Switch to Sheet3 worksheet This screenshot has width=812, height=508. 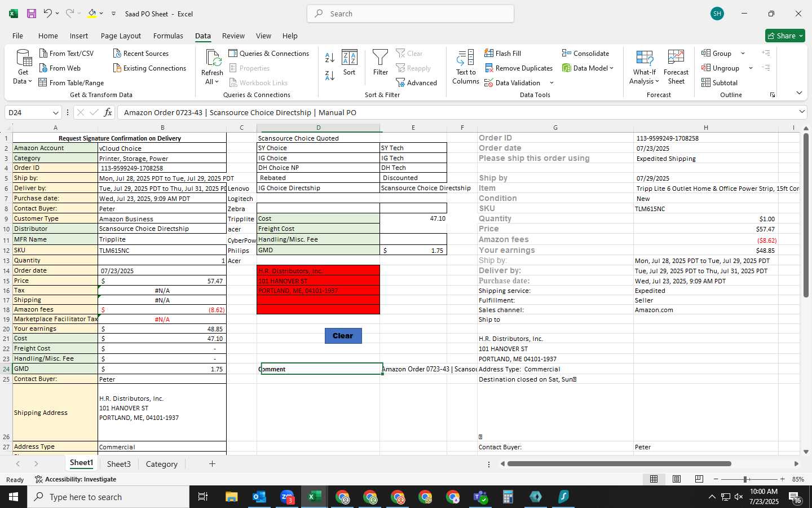(119, 464)
